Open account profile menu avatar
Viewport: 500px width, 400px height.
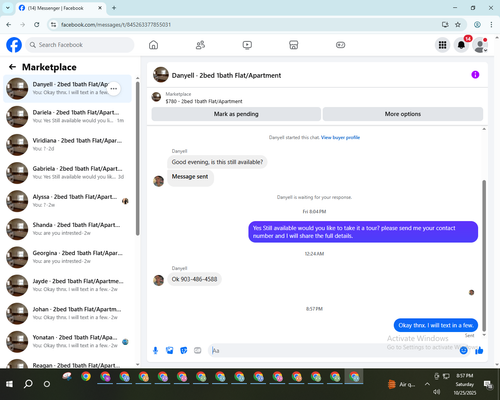[480, 45]
